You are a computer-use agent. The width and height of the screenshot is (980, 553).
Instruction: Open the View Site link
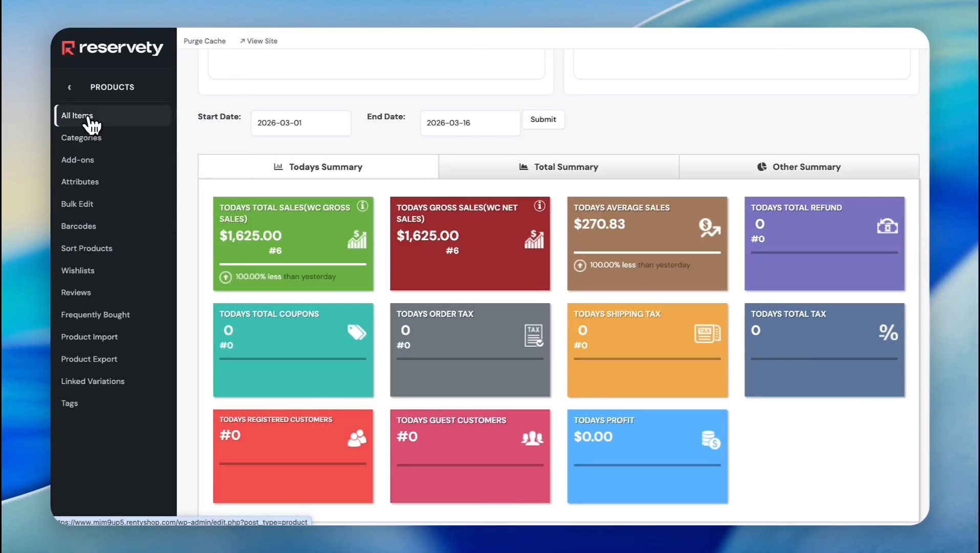259,41
